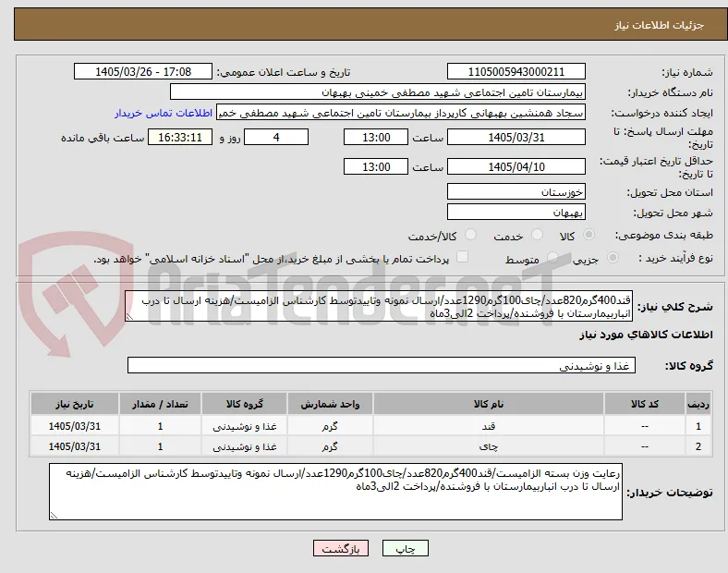Click the تعداد / مقدار column header
This screenshot has width=728, height=573.
pyautogui.click(x=160, y=404)
